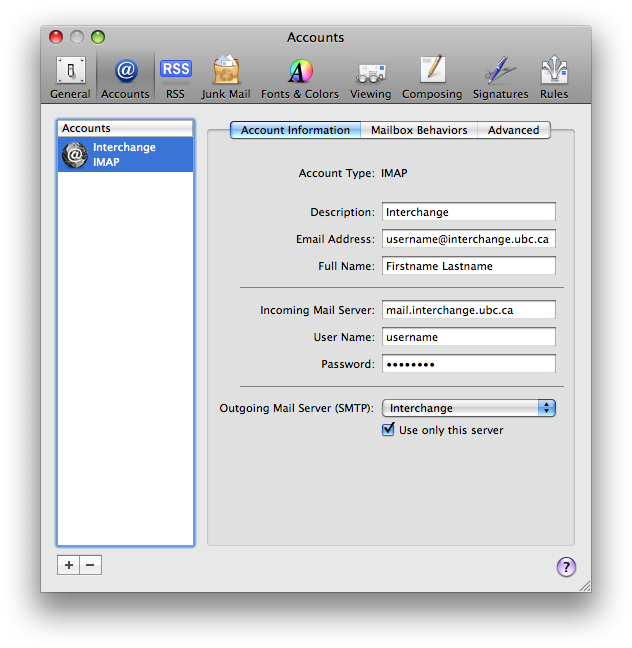The image size is (632, 648).
Task: Open help with the question mark button
Action: click(x=566, y=567)
